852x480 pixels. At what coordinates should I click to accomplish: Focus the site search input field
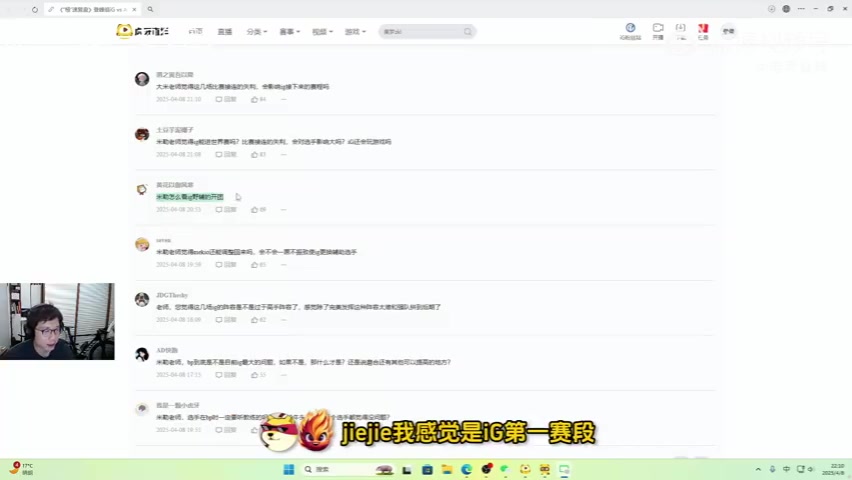pos(418,31)
